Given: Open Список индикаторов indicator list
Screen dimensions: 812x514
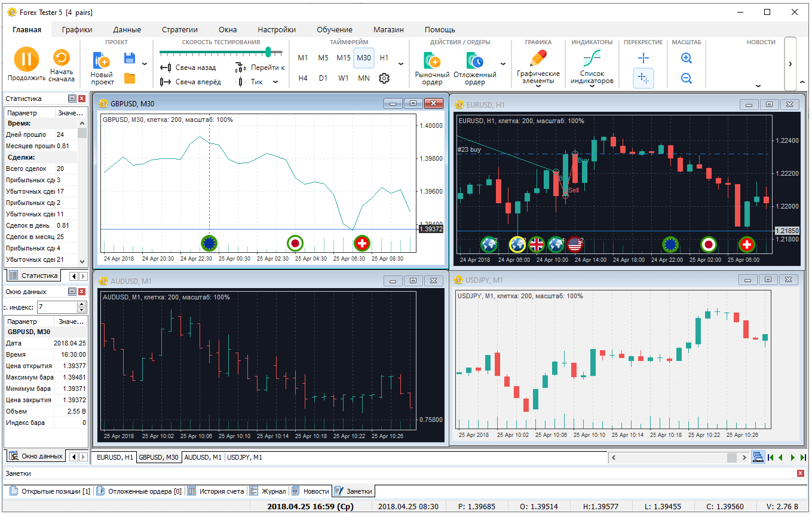Looking at the screenshot, I should pos(592,68).
